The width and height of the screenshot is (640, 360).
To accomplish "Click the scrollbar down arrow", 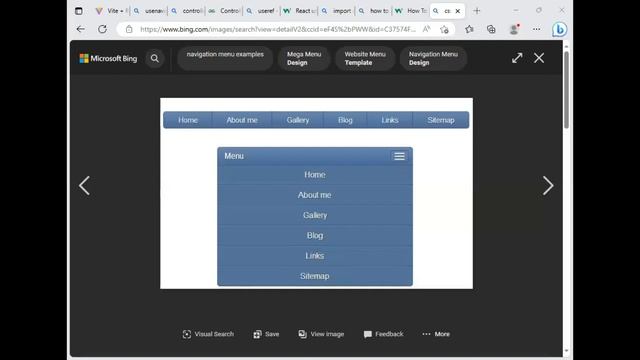I will [x=566, y=351].
